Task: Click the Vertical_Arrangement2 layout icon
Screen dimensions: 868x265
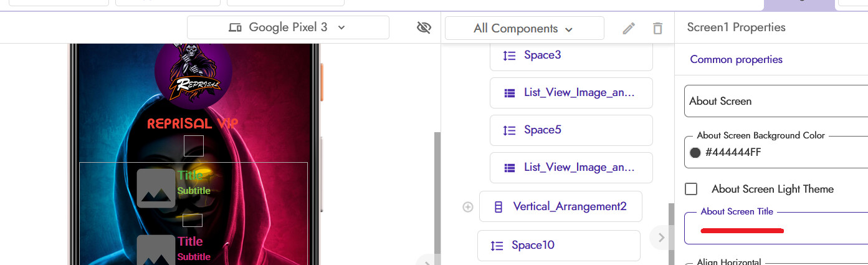Action: (x=498, y=207)
